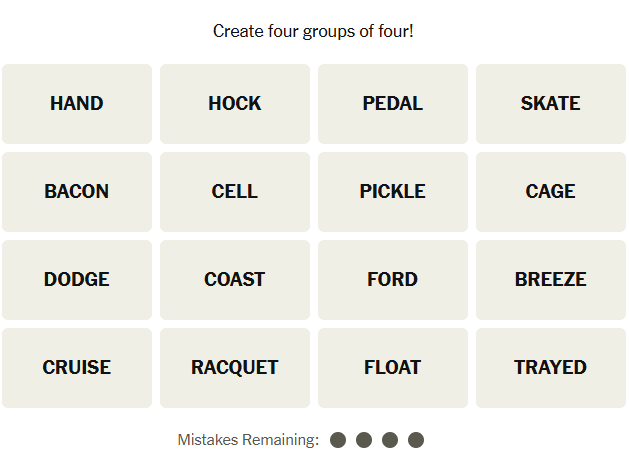Click the FLOAT tile

click(x=393, y=368)
